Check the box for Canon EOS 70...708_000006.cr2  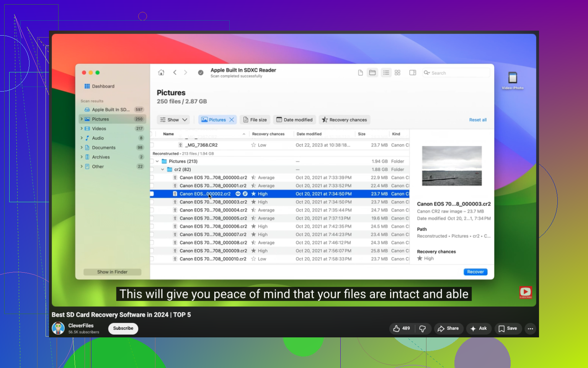point(152,226)
